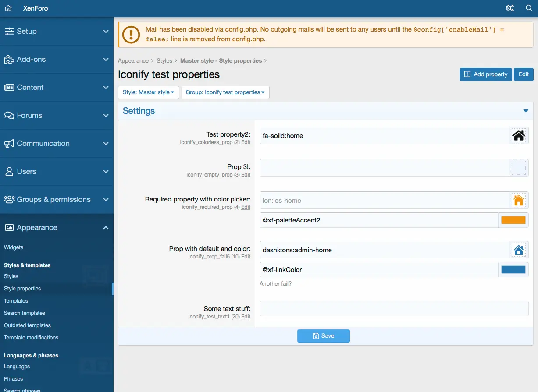
Task: Select Templates in the sidebar
Action: coord(16,301)
